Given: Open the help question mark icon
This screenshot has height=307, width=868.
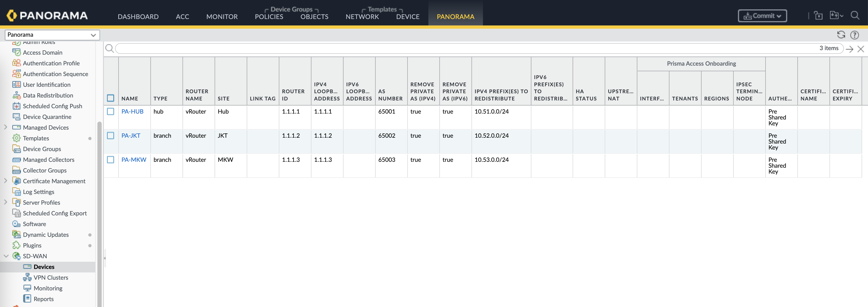Looking at the screenshot, I should (855, 35).
